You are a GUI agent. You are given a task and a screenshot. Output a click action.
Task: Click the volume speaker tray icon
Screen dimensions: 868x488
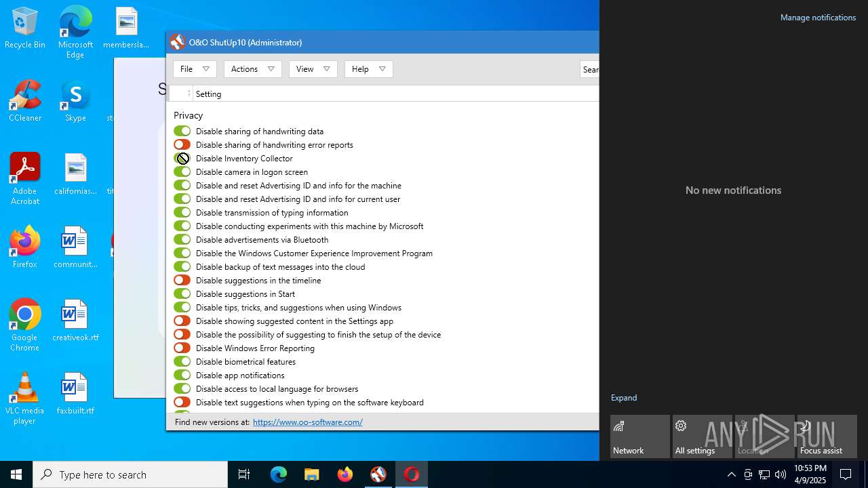tap(781, 474)
